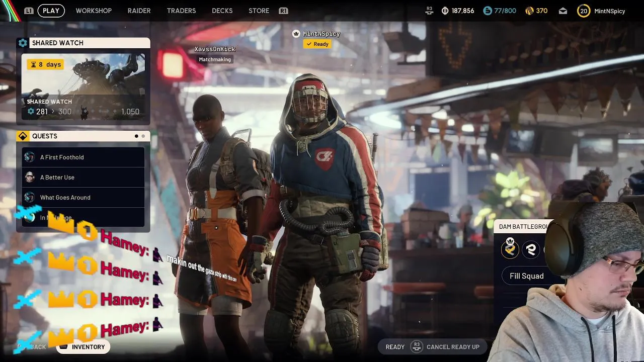
Task: Open the mail envelope icon
Action: pos(563,11)
